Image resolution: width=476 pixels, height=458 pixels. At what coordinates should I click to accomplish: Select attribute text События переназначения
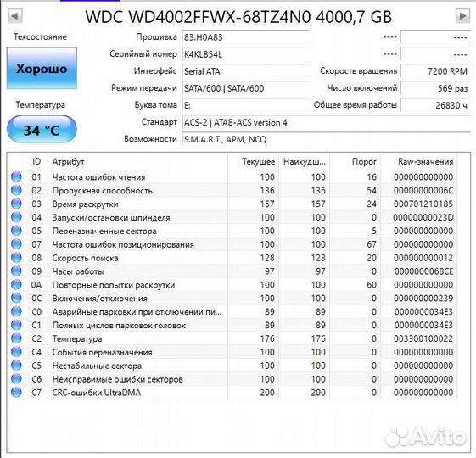[103, 352]
